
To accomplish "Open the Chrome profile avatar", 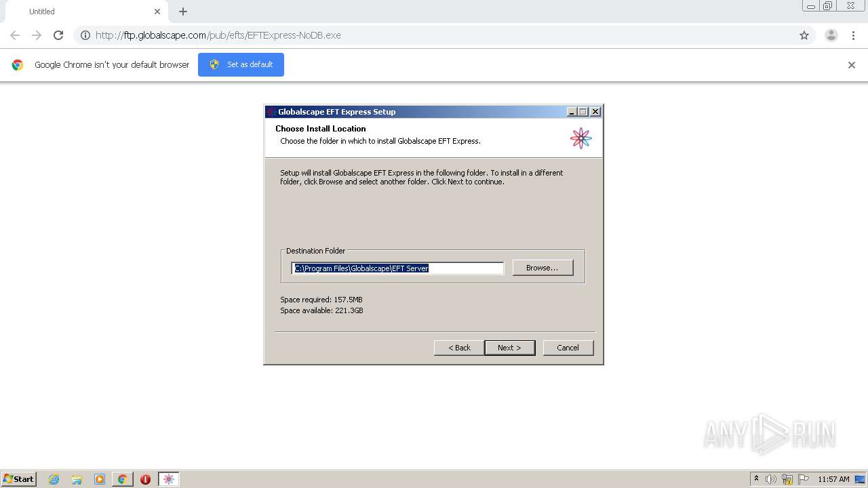I will coord(831,35).
